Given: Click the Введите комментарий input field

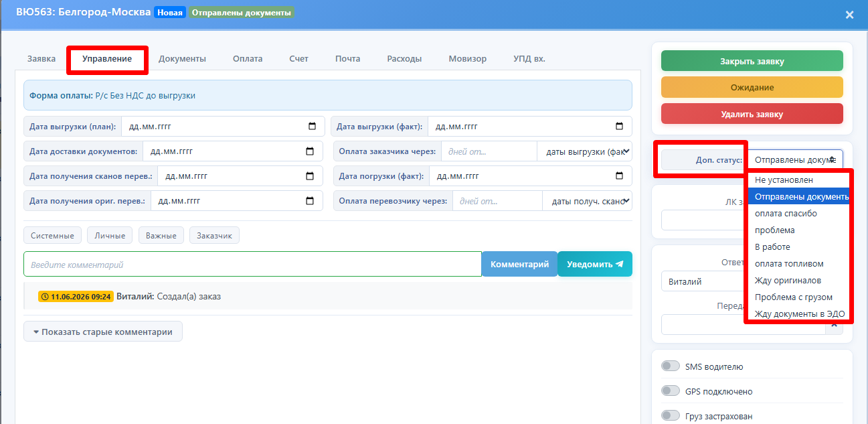Looking at the screenshot, I should click(x=252, y=264).
